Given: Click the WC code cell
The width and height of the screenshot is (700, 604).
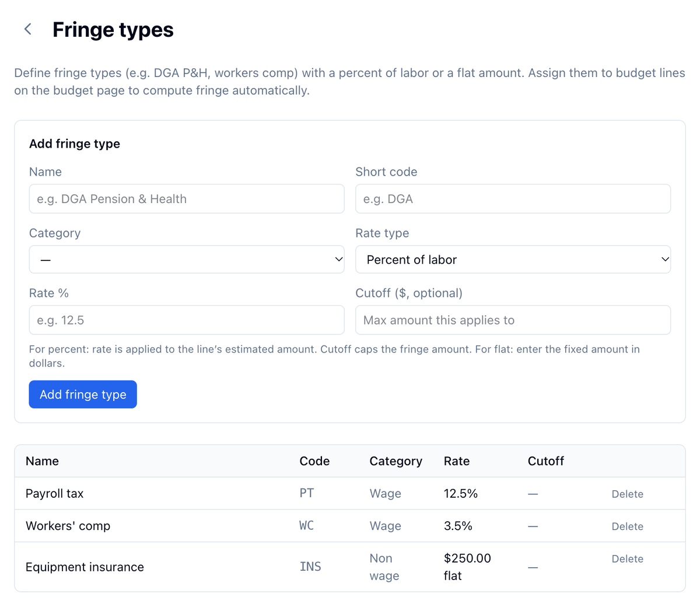Looking at the screenshot, I should click(x=306, y=526).
